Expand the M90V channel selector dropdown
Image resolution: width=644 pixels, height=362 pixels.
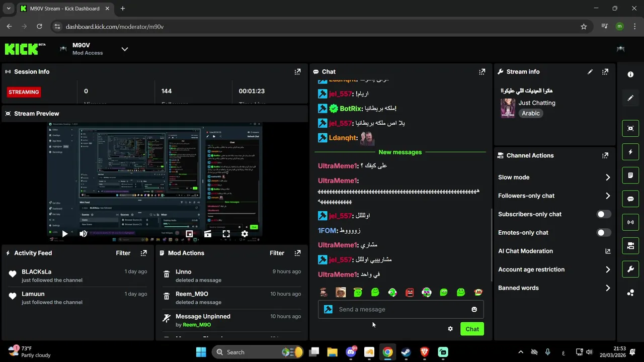coord(125,49)
